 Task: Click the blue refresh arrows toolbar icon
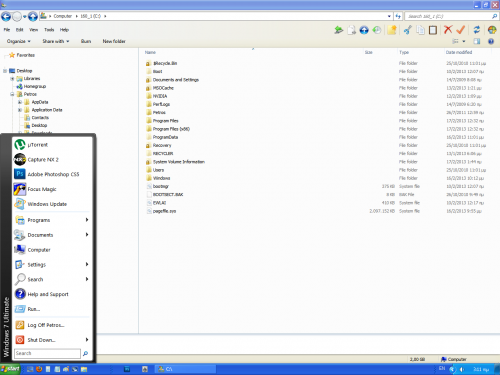point(477,30)
